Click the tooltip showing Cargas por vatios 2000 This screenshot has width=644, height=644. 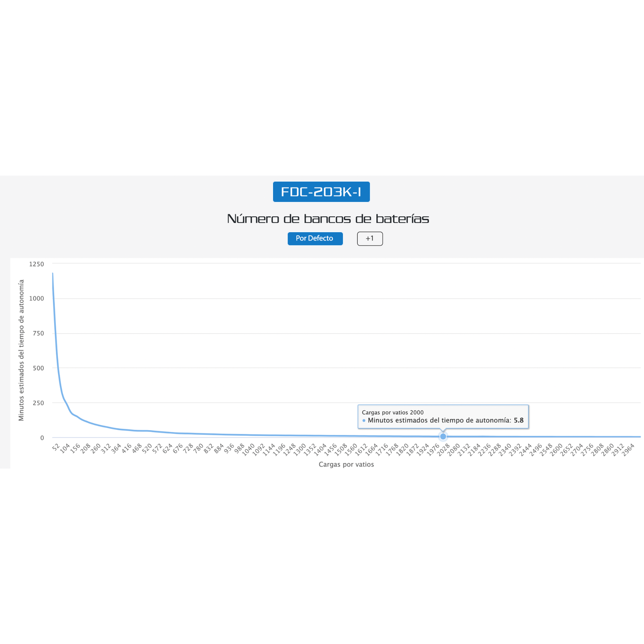[x=443, y=416]
